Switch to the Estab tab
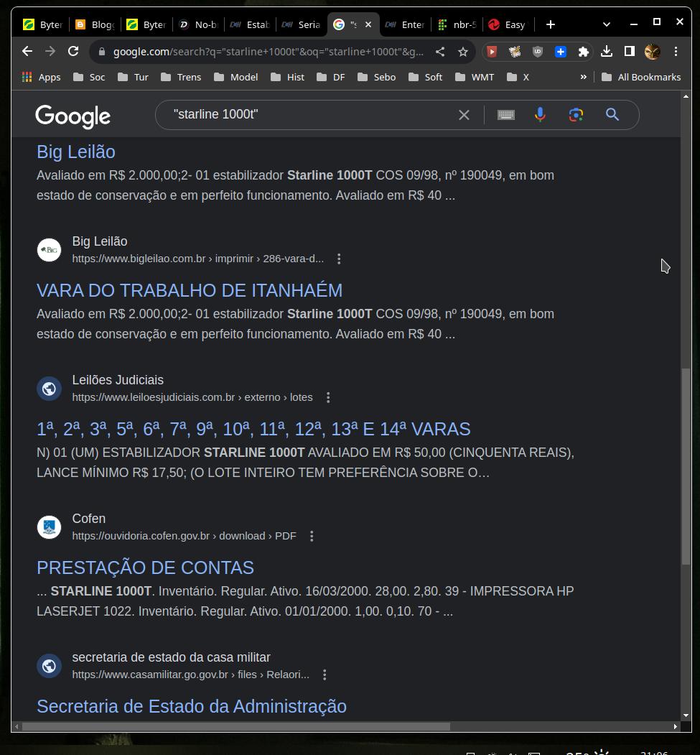The height and width of the screenshot is (755, 700). click(250, 24)
